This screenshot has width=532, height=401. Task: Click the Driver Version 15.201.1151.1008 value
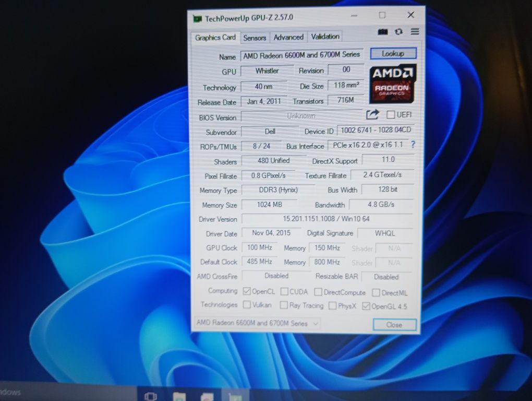[327, 219]
